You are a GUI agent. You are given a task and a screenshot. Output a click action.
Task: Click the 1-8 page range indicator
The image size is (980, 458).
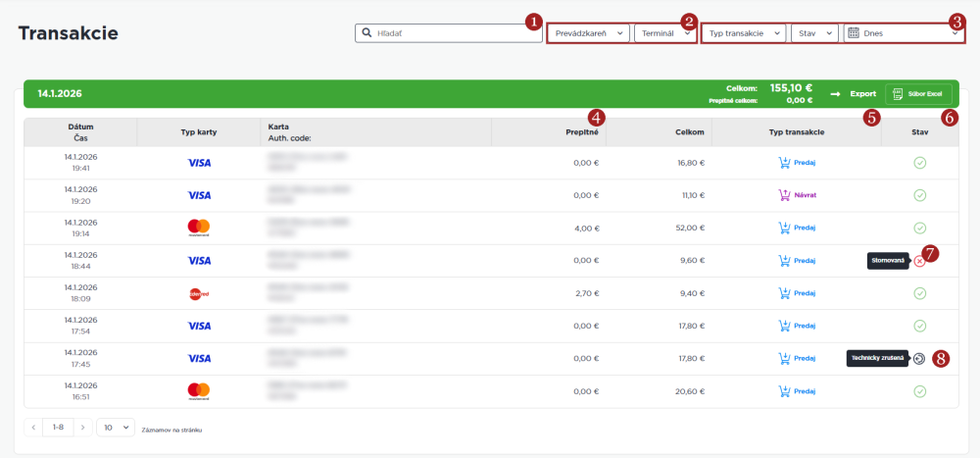(x=58, y=428)
